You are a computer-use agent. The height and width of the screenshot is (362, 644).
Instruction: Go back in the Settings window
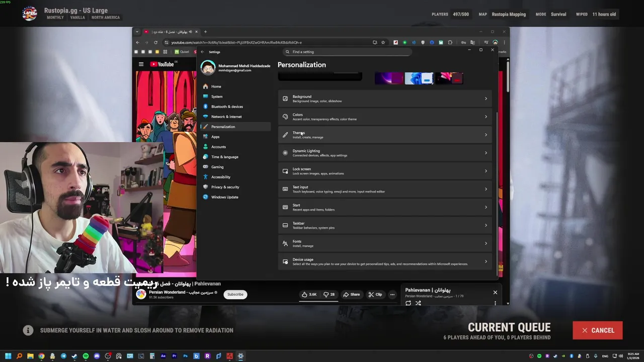pyautogui.click(x=202, y=52)
